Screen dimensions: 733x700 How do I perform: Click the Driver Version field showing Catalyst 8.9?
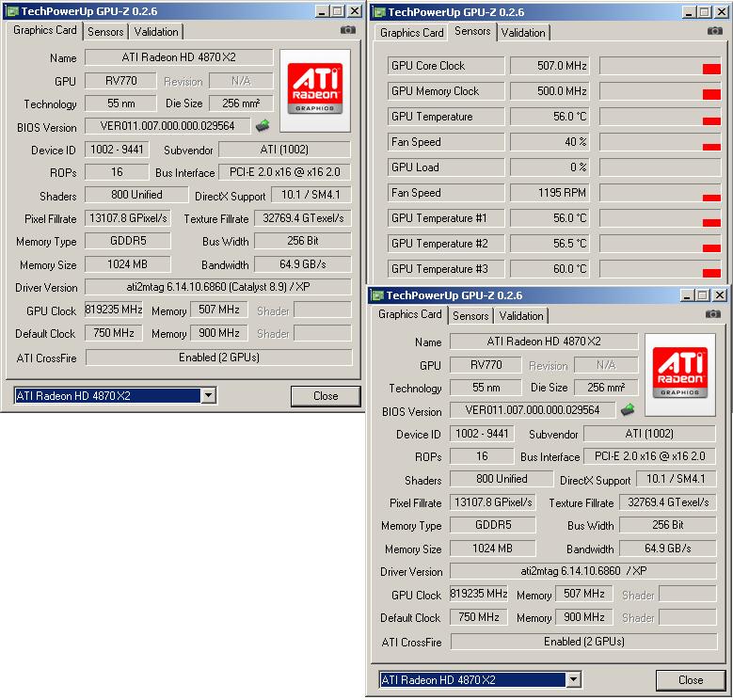pyautogui.click(x=218, y=287)
